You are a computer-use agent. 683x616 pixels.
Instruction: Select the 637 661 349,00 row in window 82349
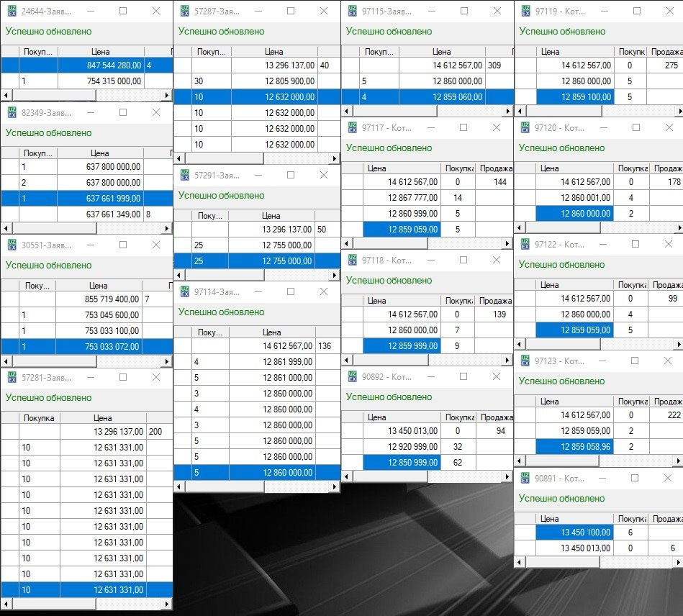(101, 214)
